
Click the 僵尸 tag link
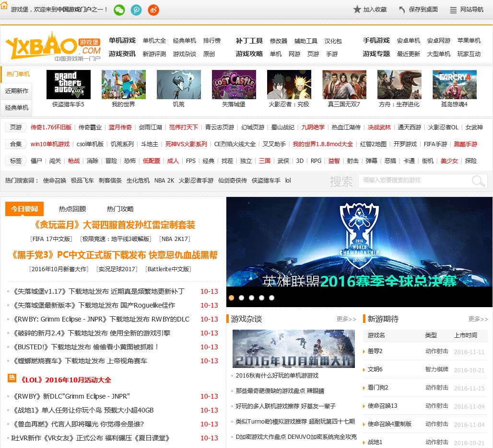(36, 161)
